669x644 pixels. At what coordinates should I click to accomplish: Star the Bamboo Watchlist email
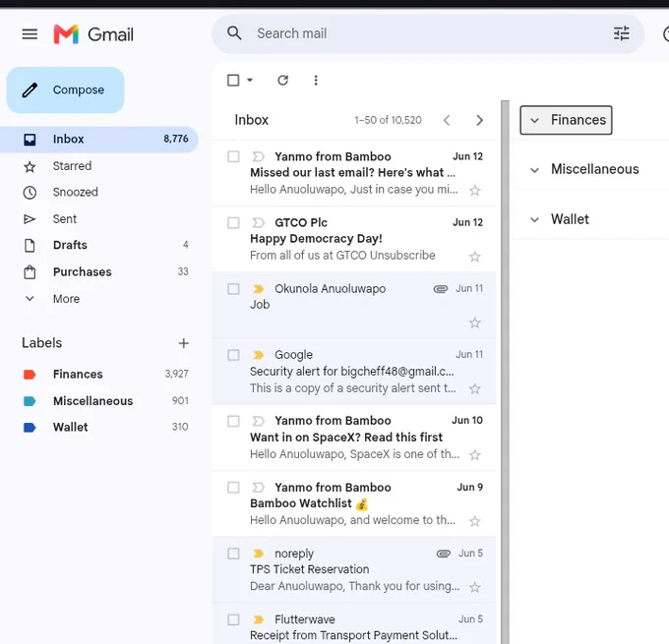pyautogui.click(x=475, y=521)
